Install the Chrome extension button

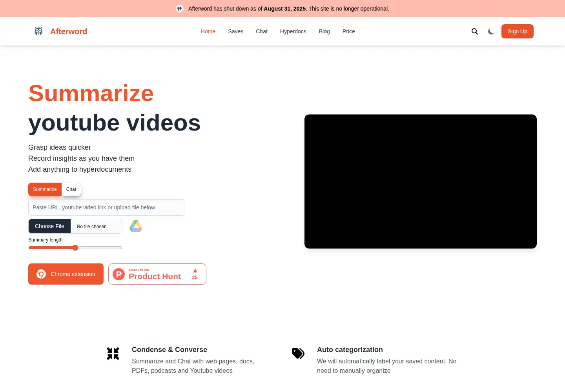coord(66,274)
